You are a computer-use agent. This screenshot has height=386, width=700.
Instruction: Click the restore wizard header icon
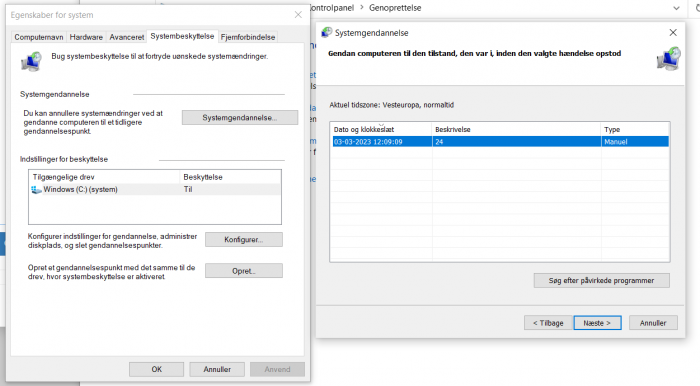[x=668, y=58]
